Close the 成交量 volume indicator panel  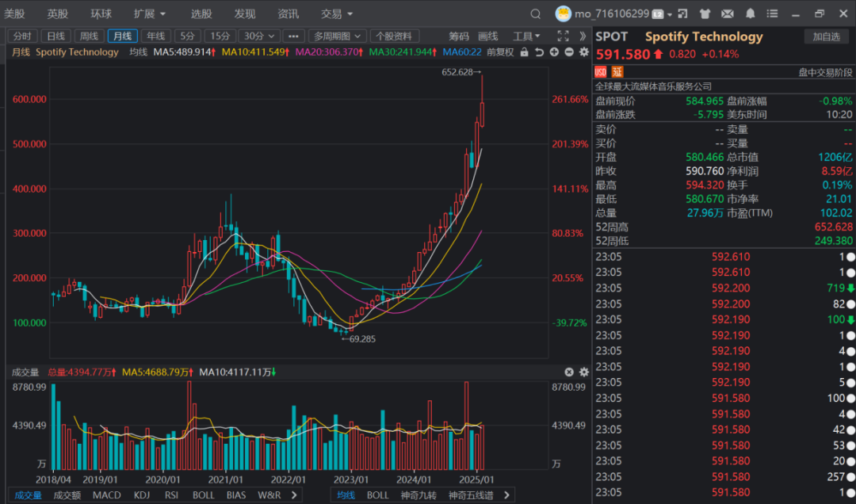point(569,372)
